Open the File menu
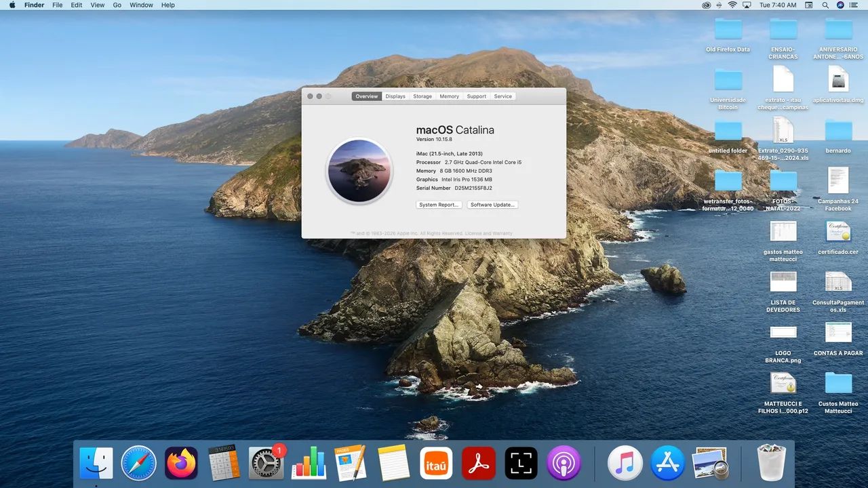 [x=58, y=5]
